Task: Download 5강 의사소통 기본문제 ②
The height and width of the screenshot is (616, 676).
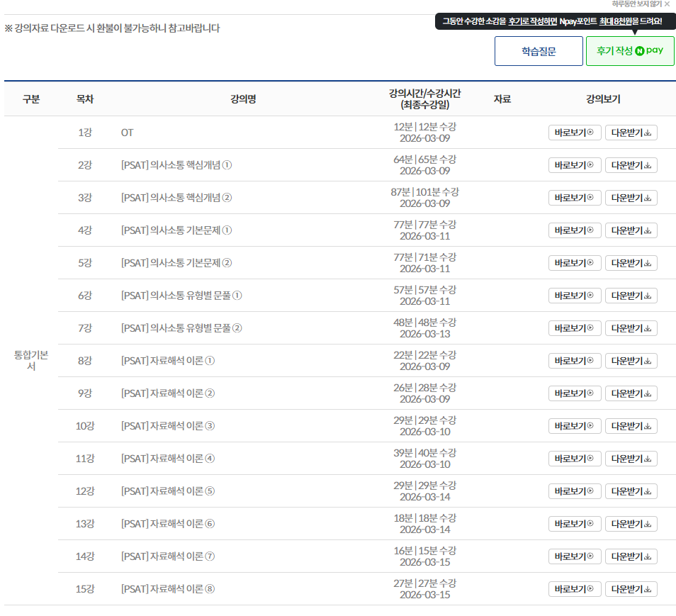Action: 631,263
